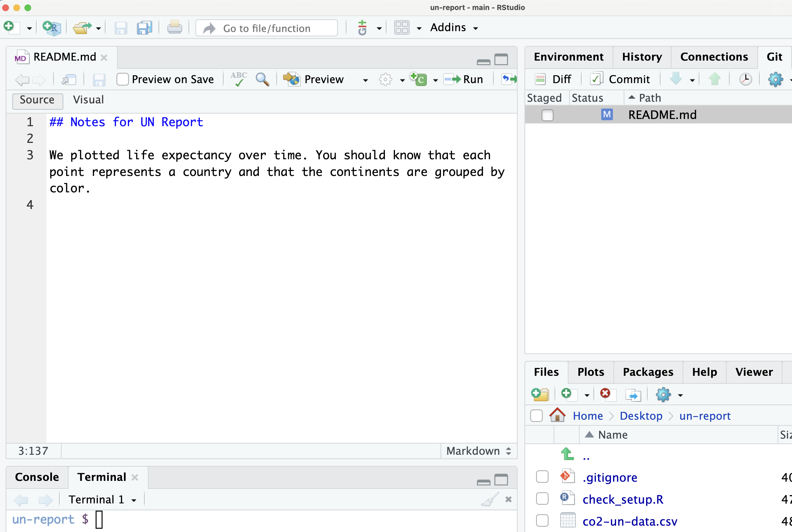792x532 pixels.
Task: Click the Save All icon
Action: coord(145,28)
